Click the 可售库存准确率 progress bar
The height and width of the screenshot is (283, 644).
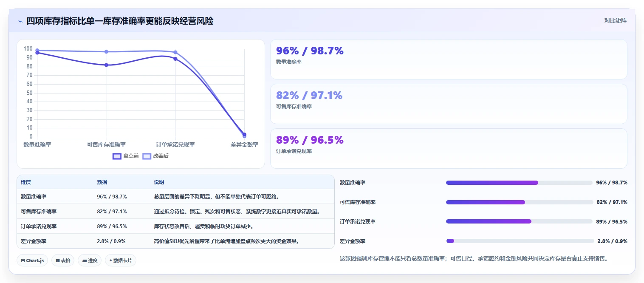pos(519,202)
